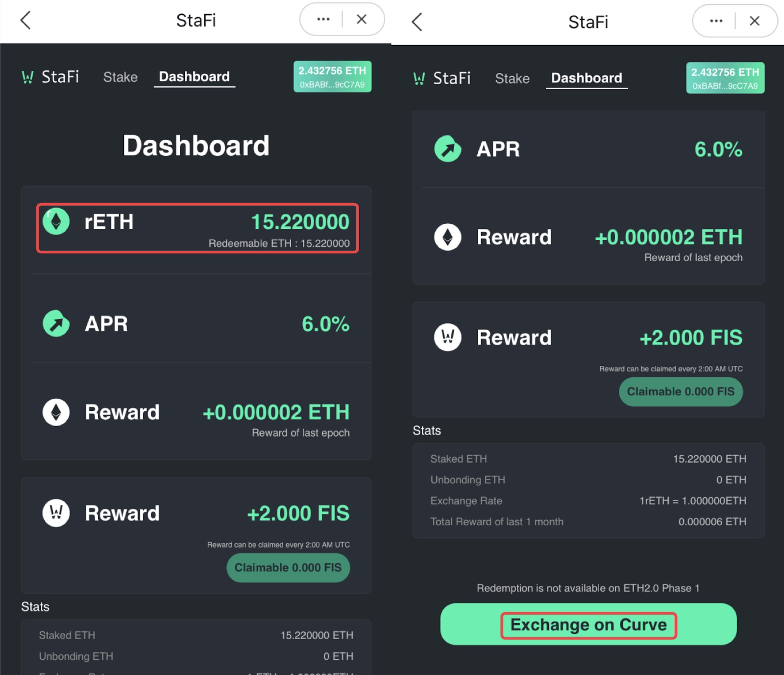Image resolution: width=784 pixels, height=675 pixels.
Task: Click the large Dashboard page heading
Action: click(196, 145)
